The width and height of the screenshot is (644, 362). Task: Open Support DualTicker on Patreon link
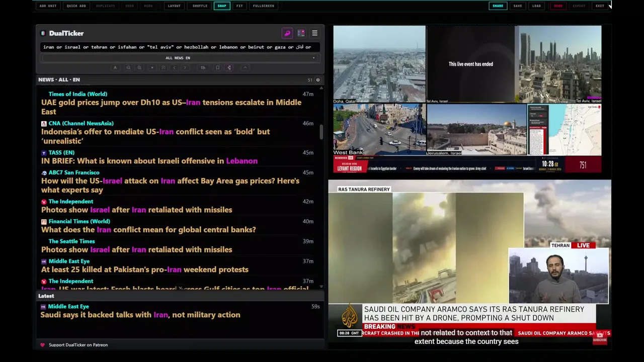pyautogui.click(x=78, y=345)
